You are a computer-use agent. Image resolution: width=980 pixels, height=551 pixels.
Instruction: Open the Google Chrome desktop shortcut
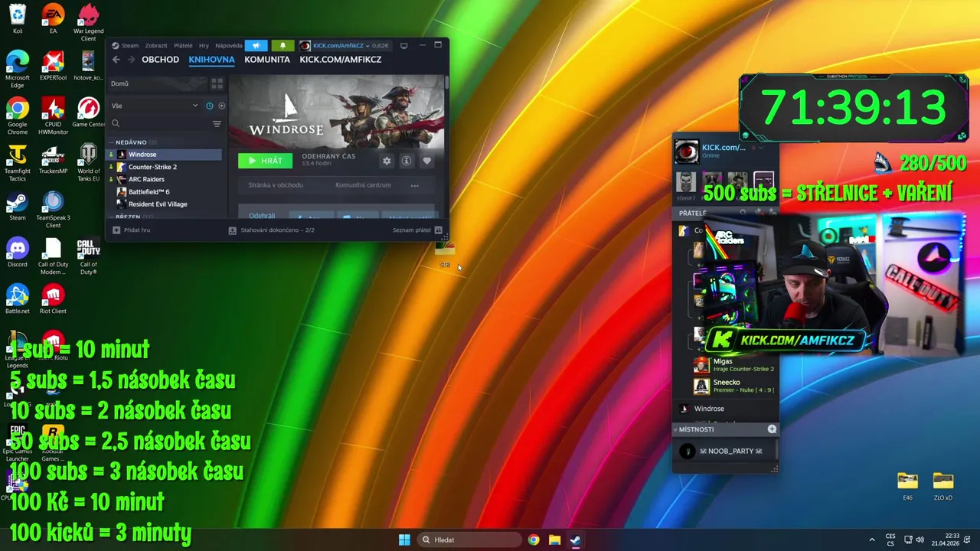pyautogui.click(x=17, y=116)
